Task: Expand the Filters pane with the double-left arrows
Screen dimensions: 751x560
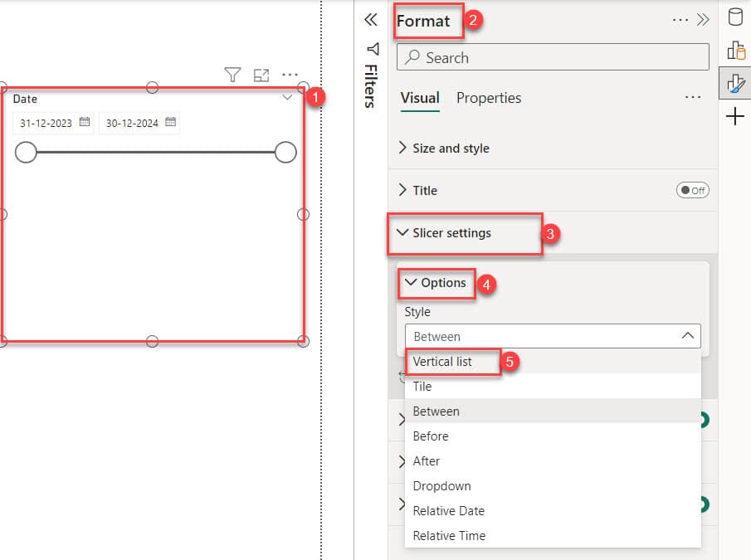Action: click(371, 20)
